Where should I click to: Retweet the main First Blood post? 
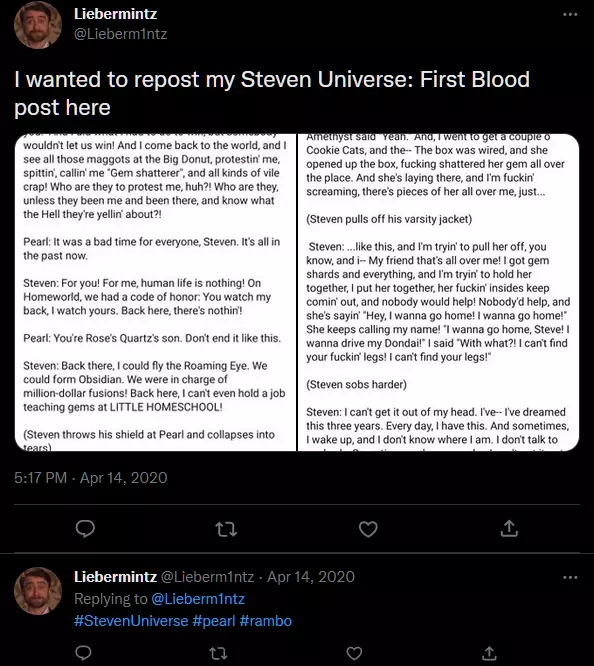pyautogui.click(x=226, y=529)
